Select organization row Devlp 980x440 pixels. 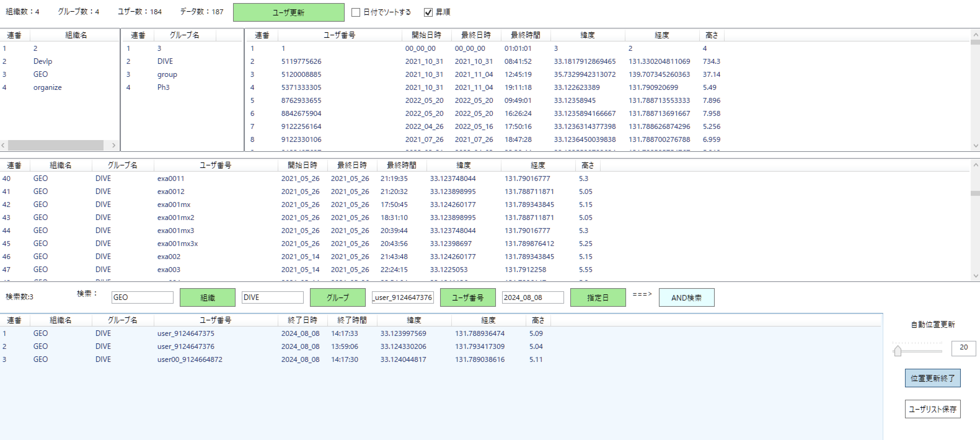(x=60, y=61)
